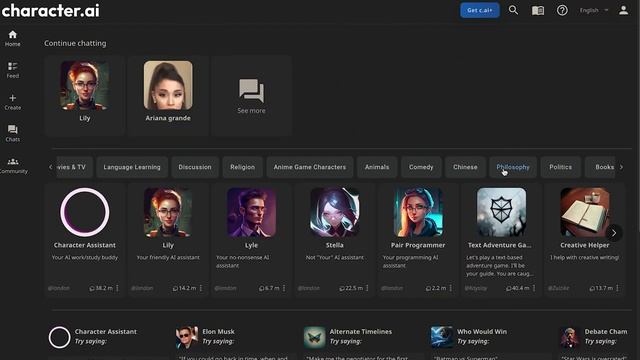Click Stella's 22.5 m chat count
This screenshot has width=640, height=360.
pyautogui.click(x=351, y=288)
